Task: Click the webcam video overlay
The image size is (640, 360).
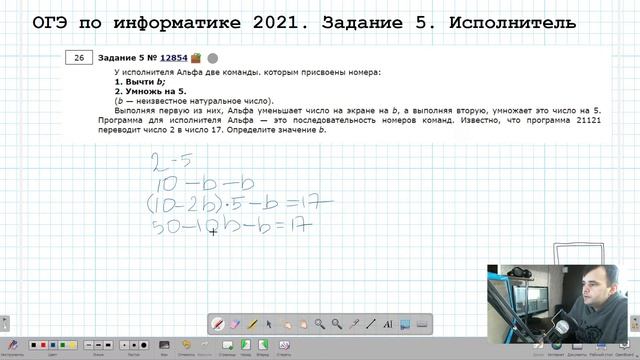Action: (x=558, y=304)
